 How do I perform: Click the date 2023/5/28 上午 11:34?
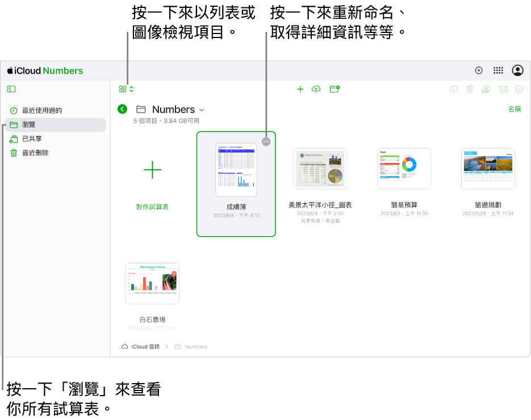[x=488, y=213]
